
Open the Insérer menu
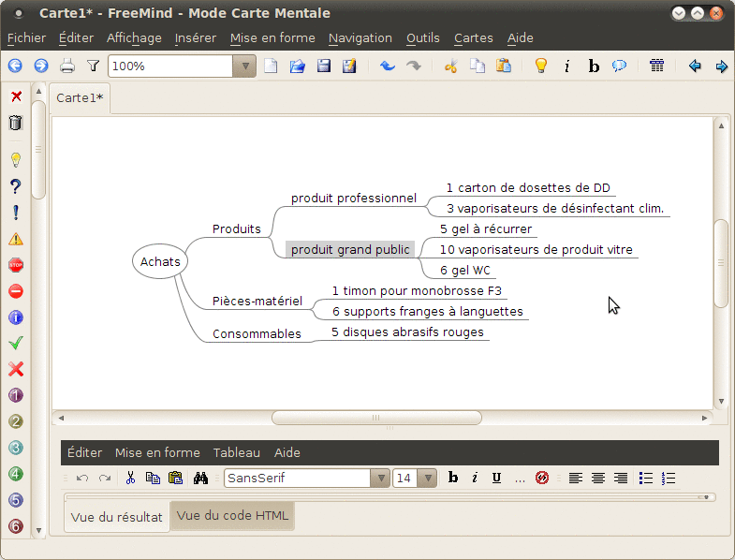pyautogui.click(x=196, y=38)
